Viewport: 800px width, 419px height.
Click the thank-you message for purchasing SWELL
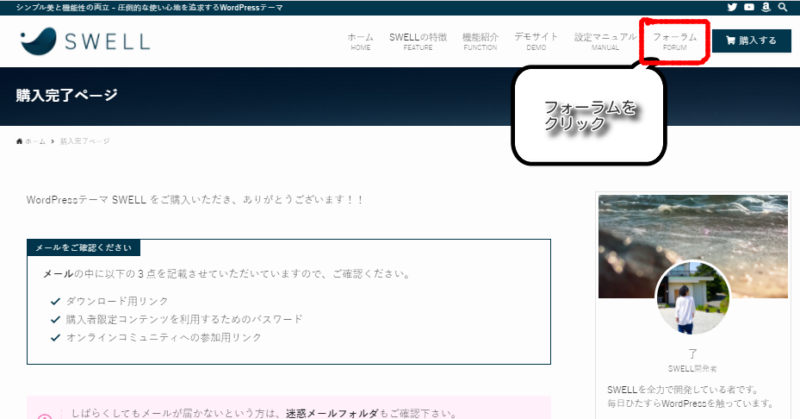click(195, 200)
